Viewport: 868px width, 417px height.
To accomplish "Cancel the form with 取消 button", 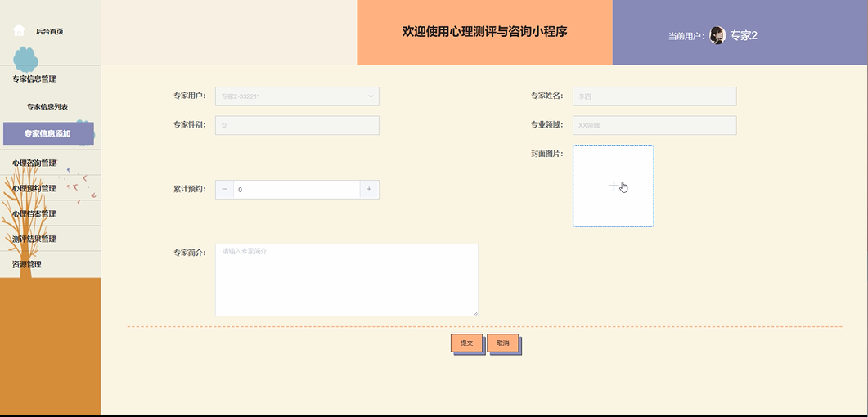I will pyautogui.click(x=502, y=343).
